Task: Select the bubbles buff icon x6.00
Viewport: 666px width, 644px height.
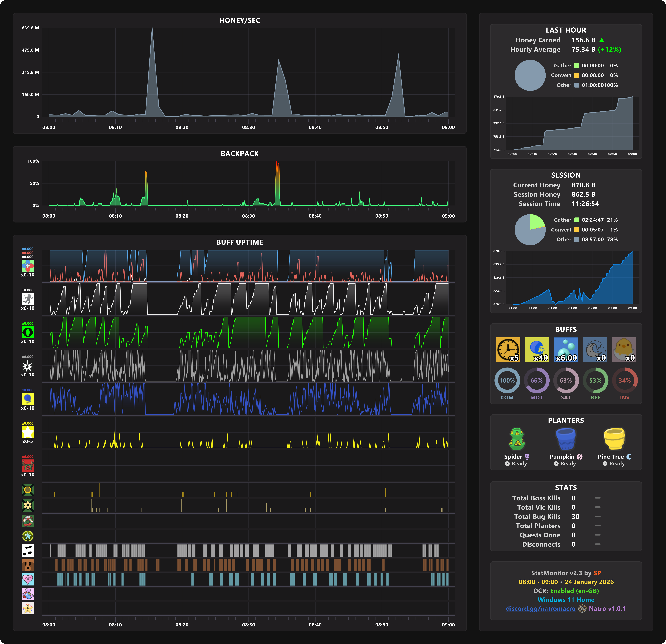Action: point(566,349)
